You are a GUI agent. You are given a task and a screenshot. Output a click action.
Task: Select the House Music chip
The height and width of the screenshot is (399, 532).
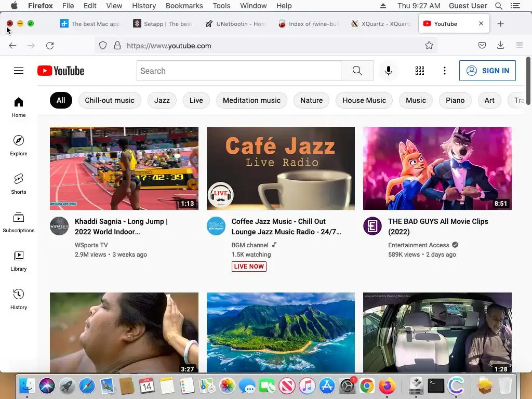(x=364, y=100)
